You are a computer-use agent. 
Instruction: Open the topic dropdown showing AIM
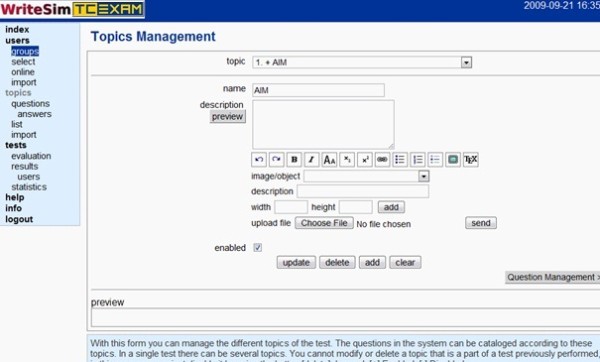click(362, 62)
